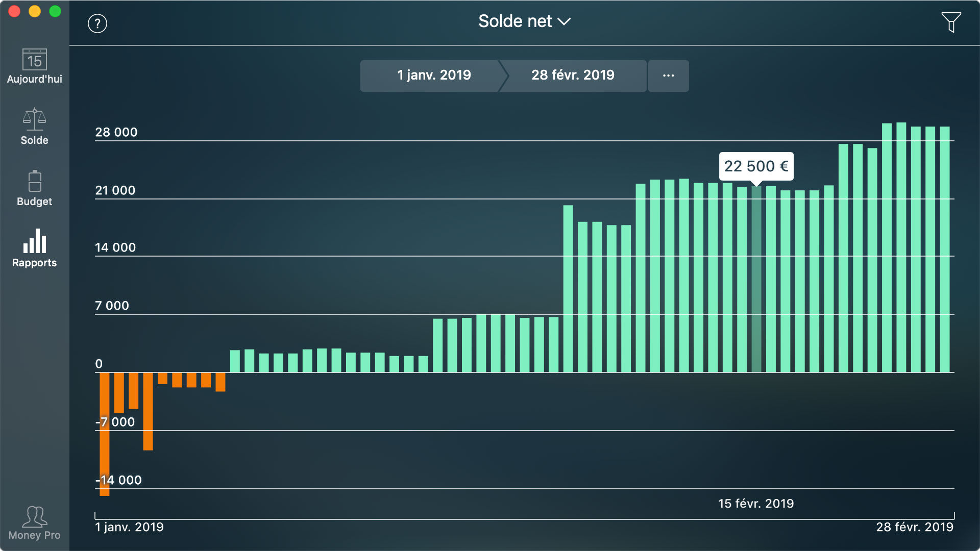Image resolution: width=980 pixels, height=551 pixels.
Task: Open the Aujourd'hui calendar view
Action: point(34,66)
